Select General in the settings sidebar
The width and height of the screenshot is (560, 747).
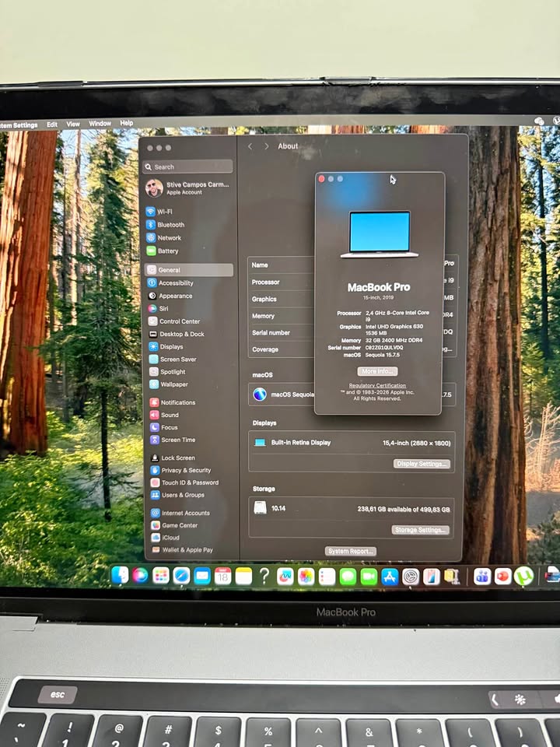point(188,270)
